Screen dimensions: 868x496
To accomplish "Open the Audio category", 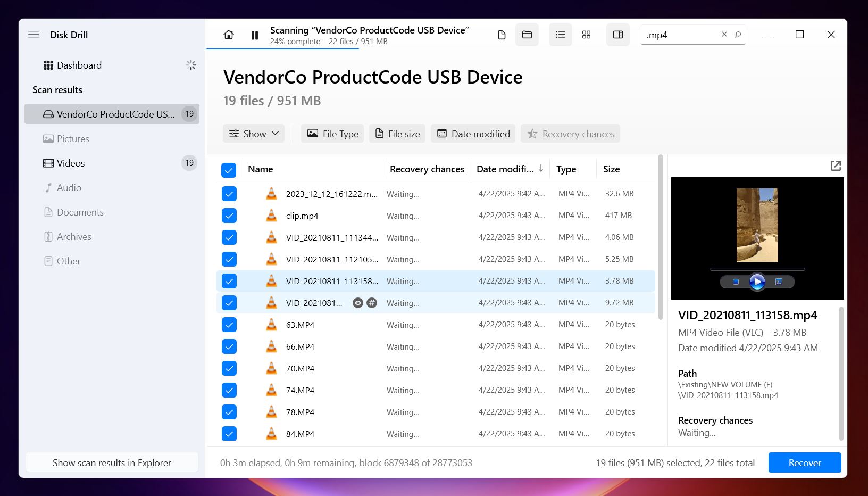I will 112,187.
